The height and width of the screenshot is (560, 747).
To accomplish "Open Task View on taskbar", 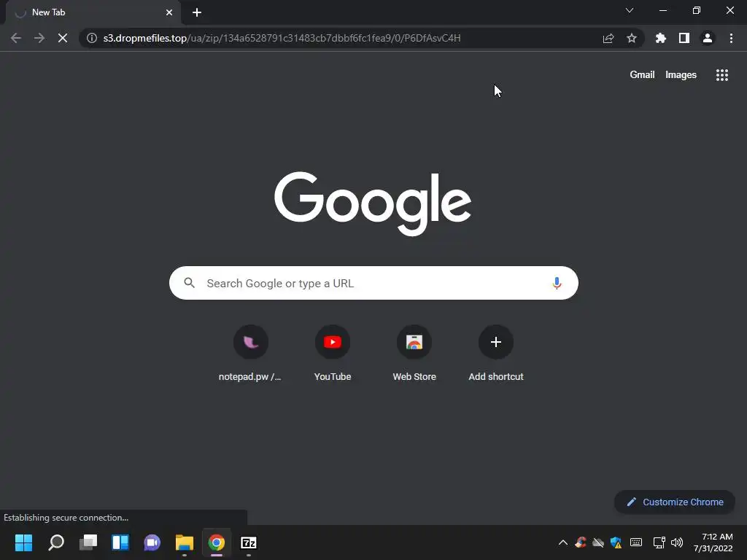I will pos(88,542).
